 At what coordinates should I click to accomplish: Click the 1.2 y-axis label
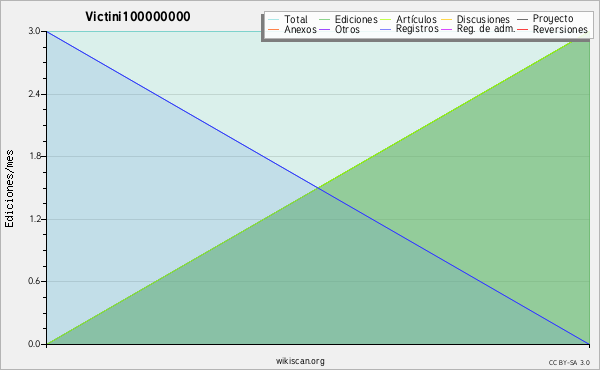pyautogui.click(x=34, y=219)
